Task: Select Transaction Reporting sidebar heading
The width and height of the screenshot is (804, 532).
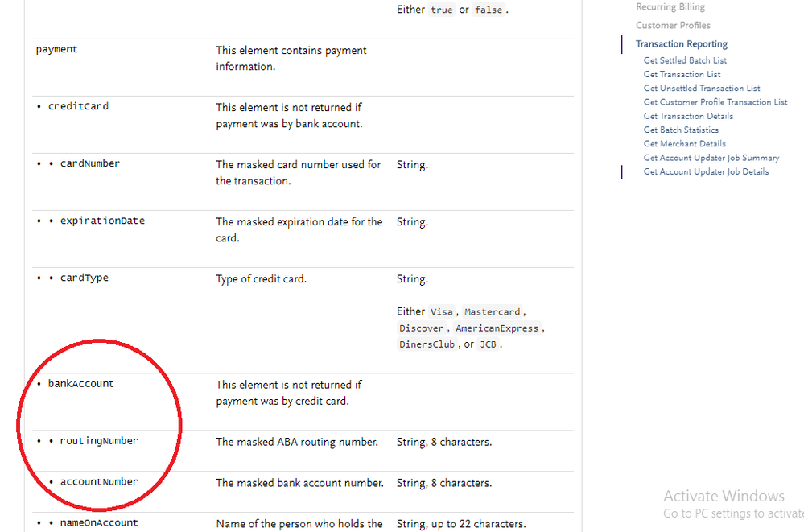Action: click(681, 44)
